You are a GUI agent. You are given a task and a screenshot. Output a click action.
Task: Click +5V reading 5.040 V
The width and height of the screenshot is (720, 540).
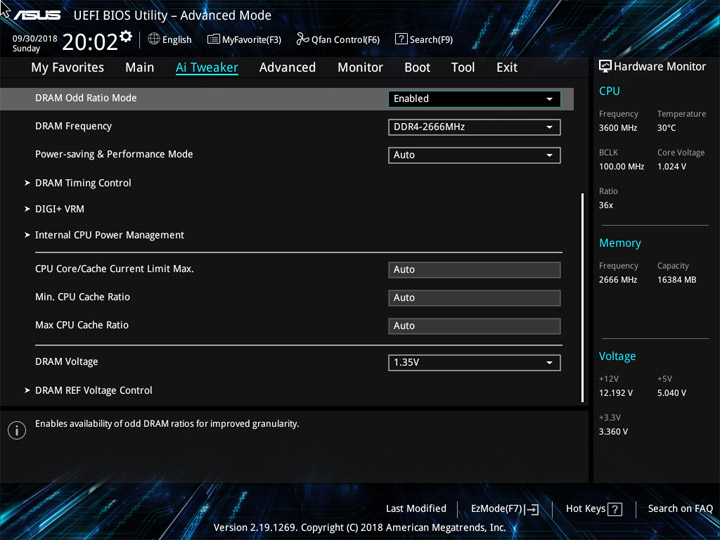[672, 393]
